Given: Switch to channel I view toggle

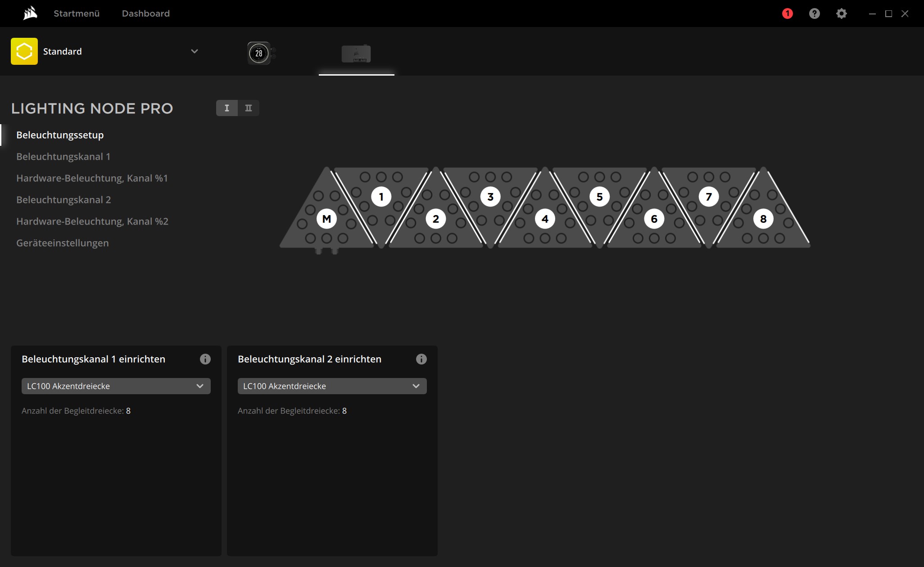Looking at the screenshot, I should [x=227, y=108].
